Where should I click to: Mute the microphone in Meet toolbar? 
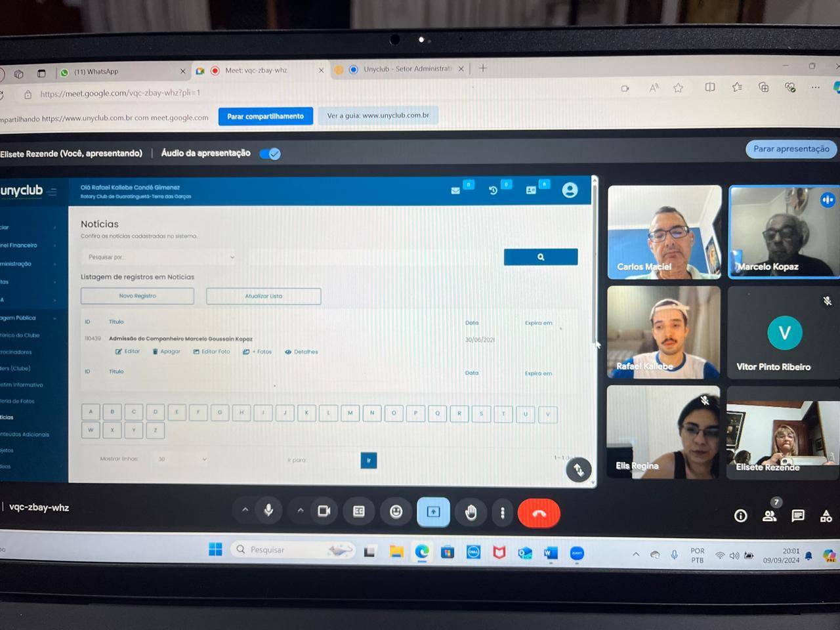(268, 511)
